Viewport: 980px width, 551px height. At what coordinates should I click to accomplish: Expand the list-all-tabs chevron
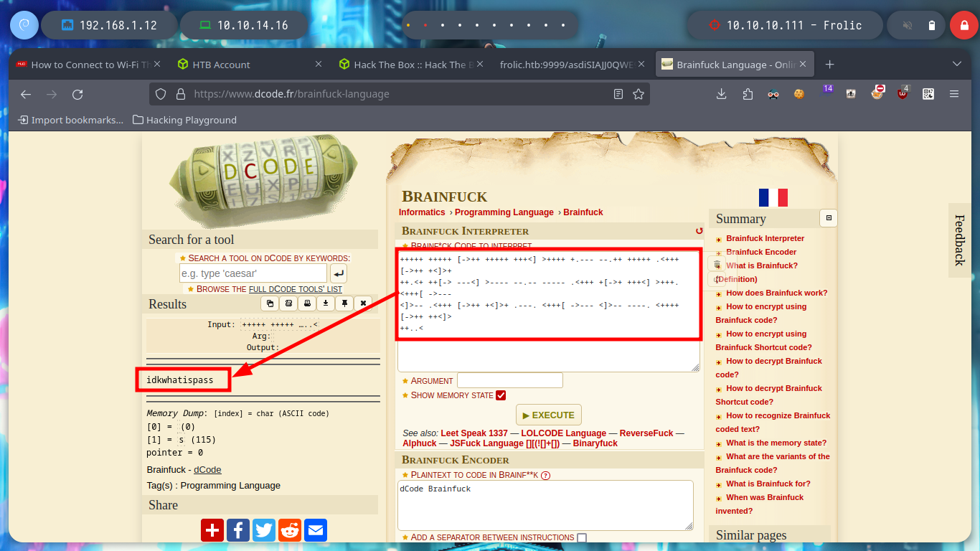pos(956,65)
